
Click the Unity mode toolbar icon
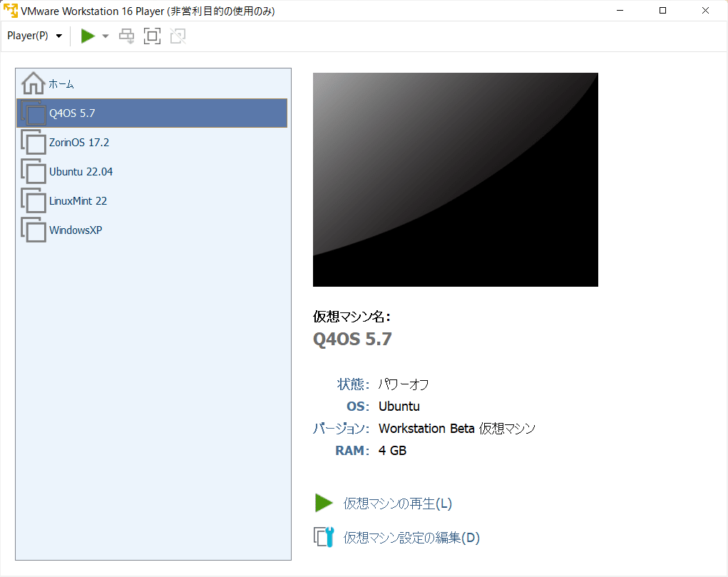point(178,36)
